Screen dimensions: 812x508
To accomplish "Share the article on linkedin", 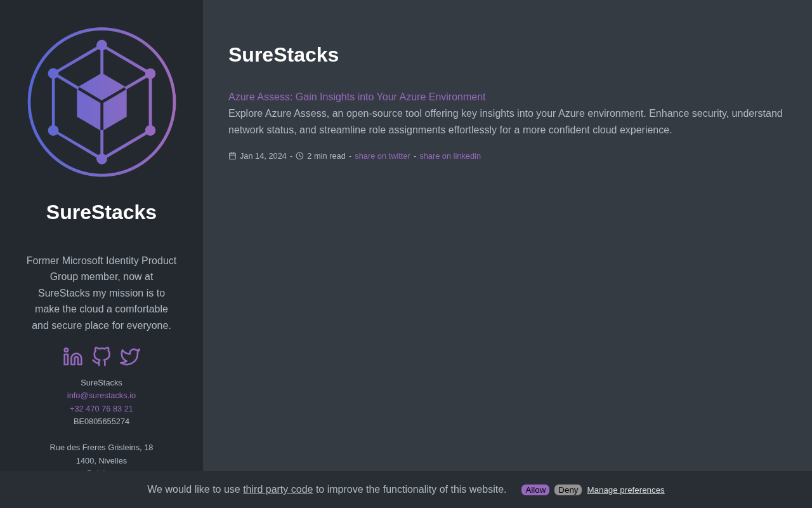I will (x=450, y=156).
